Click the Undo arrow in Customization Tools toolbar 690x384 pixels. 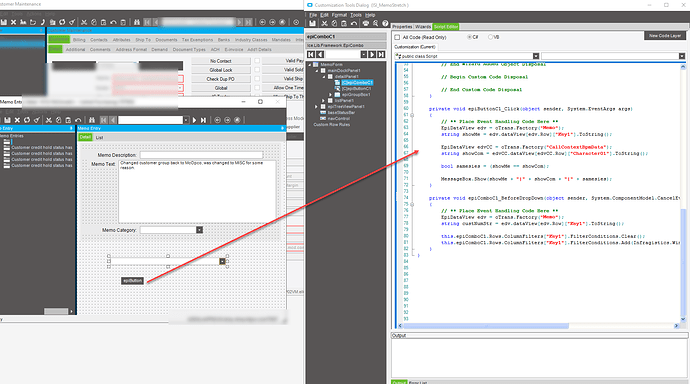point(354,23)
